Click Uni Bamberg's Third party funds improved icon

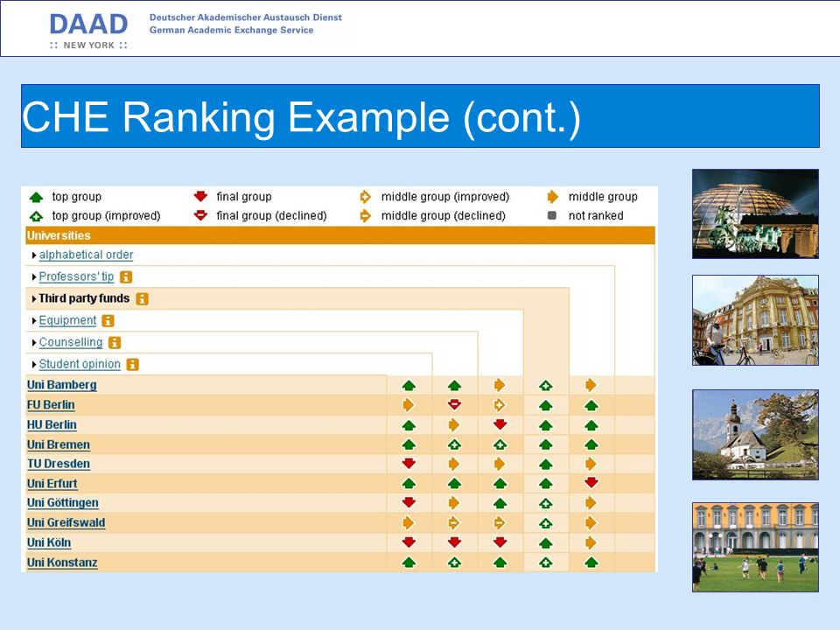(545, 385)
